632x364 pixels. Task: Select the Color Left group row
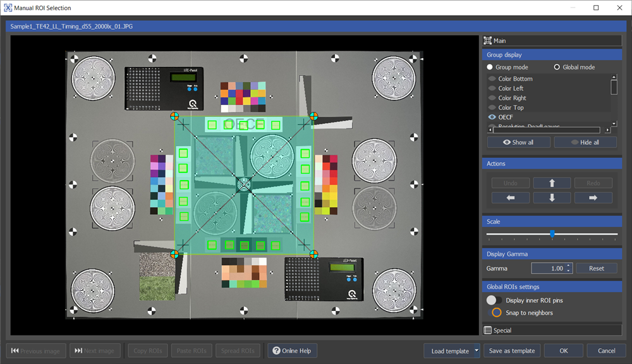pos(549,88)
